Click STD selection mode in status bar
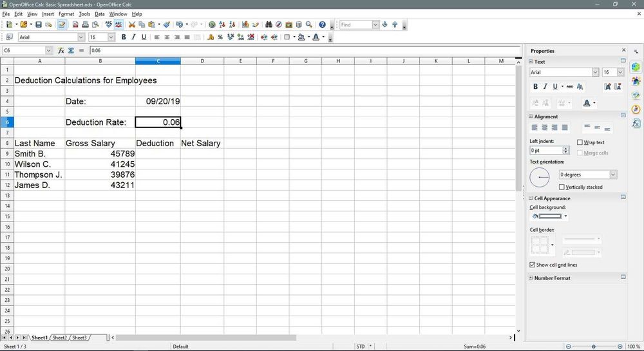 pos(360,346)
